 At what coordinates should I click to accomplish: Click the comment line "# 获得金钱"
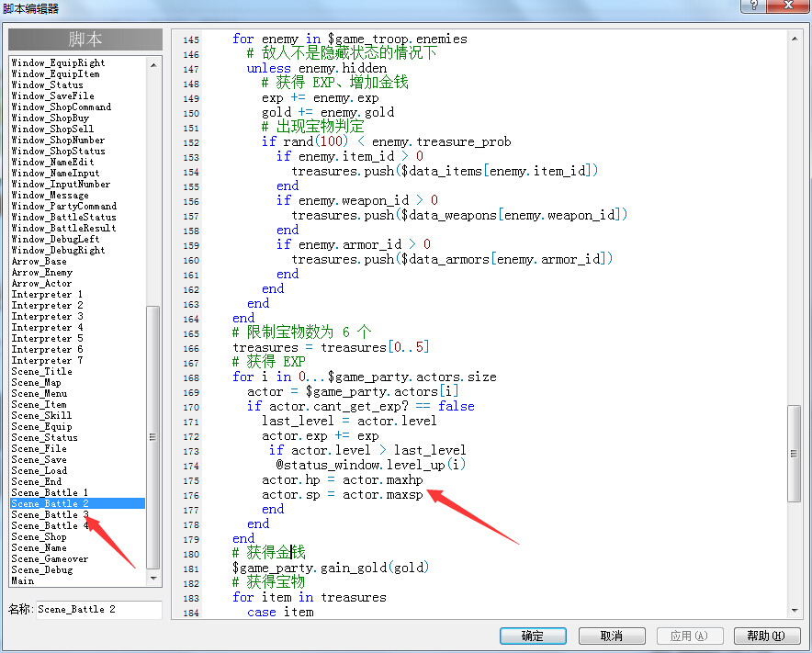pos(269,553)
